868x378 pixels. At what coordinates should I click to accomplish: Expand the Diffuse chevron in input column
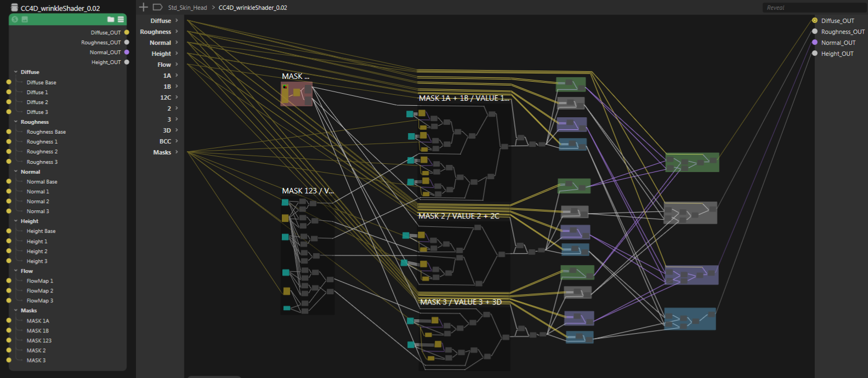pos(177,20)
